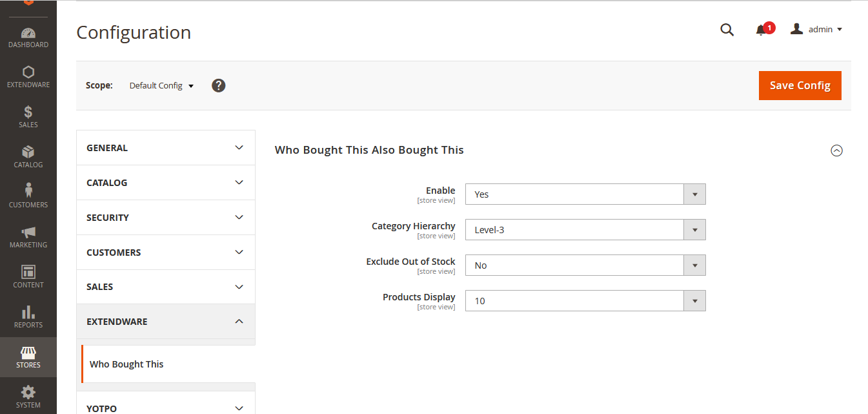Collapse the Extendware configuration tab
Viewport: 868px width, 414px height.
click(x=166, y=322)
